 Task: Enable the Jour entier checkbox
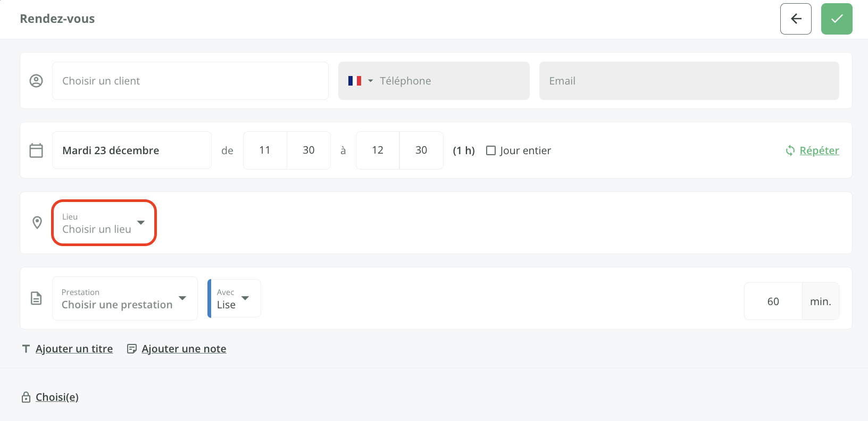(x=491, y=150)
